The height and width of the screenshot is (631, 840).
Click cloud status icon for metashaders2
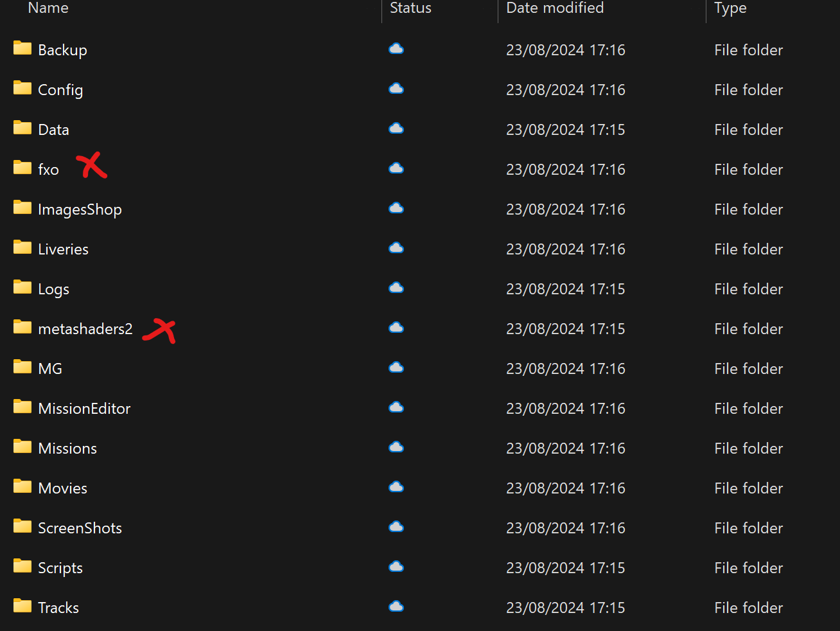[x=396, y=328]
